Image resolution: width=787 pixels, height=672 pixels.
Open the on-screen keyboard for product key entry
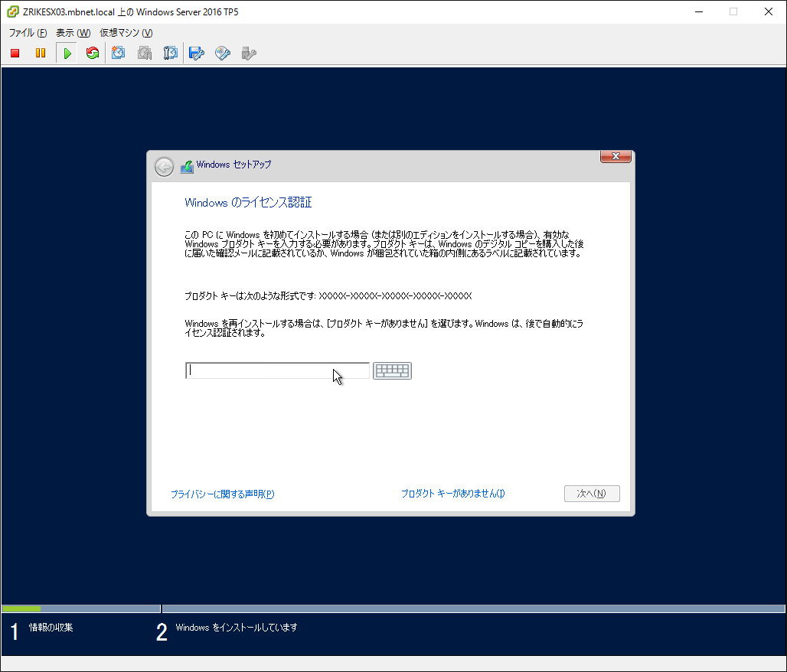click(392, 370)
